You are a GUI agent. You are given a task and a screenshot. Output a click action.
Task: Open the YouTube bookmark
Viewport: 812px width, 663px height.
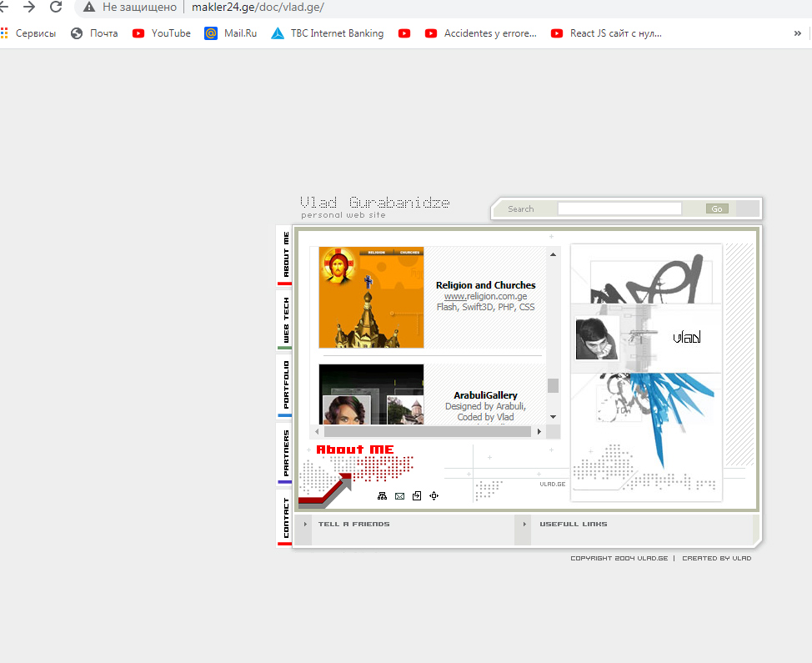coord(162,33)
